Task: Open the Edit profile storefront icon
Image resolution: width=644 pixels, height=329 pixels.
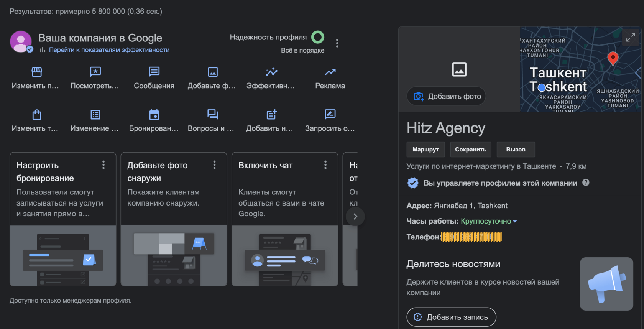Action: (37, 72)
